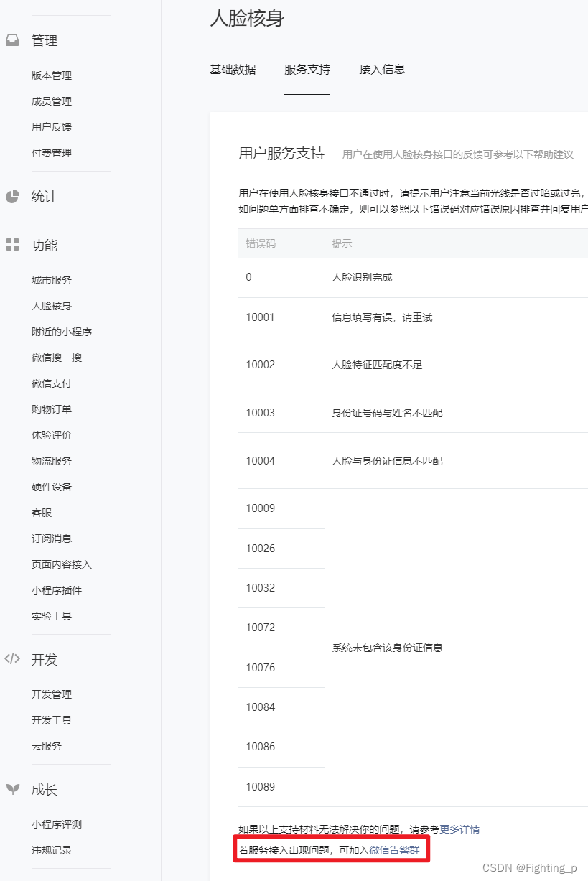This screenshot has width=588, height=881.
Task: Click the 成长 section heading
Action: click(45, 790)
